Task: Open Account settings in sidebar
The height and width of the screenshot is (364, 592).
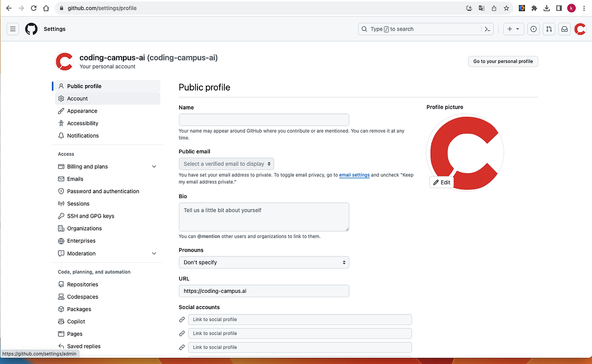Action: point(108,98)
